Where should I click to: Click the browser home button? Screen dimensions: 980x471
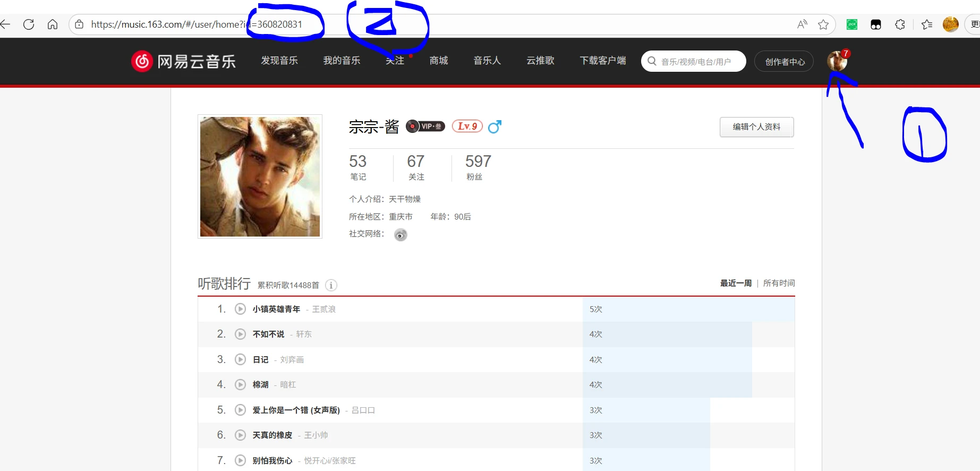click(53, 24)
